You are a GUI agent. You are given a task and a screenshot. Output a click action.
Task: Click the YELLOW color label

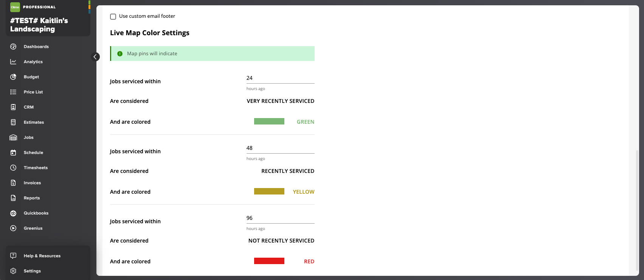[304, 192]
